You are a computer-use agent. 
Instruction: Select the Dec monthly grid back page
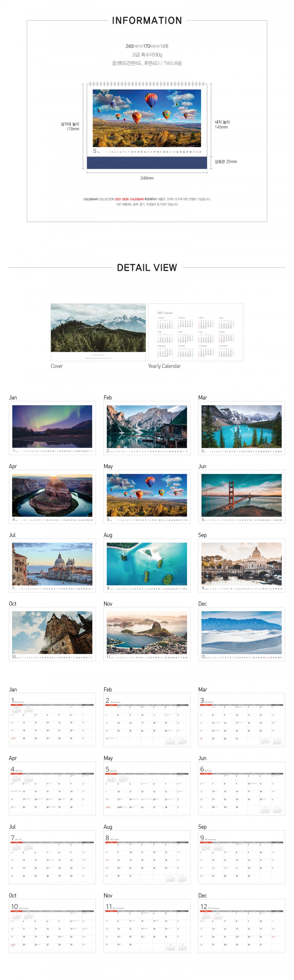pyautogui.click(x=241, y=926)
